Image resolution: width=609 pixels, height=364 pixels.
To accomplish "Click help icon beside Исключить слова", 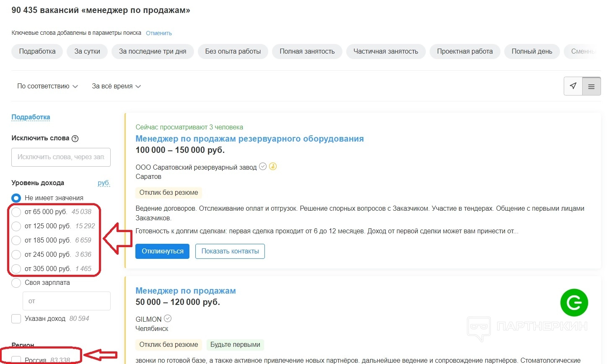I will [75, 139].
